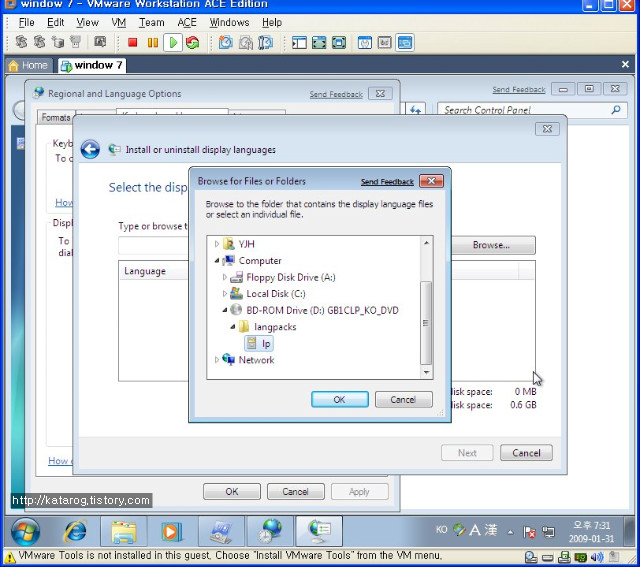Click the Browse... button
640x567 pixels.
pos(493,245)
